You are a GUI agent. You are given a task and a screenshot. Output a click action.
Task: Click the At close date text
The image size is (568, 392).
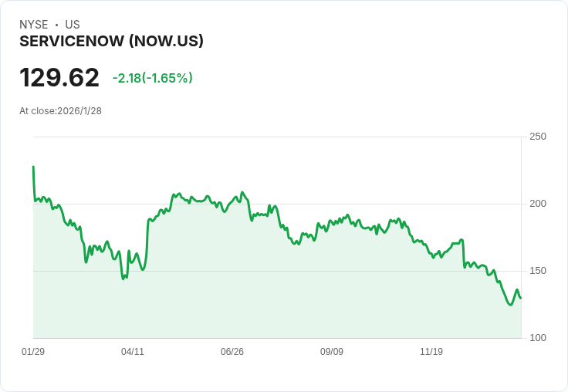pyautogui.click(x=60, y=110)
